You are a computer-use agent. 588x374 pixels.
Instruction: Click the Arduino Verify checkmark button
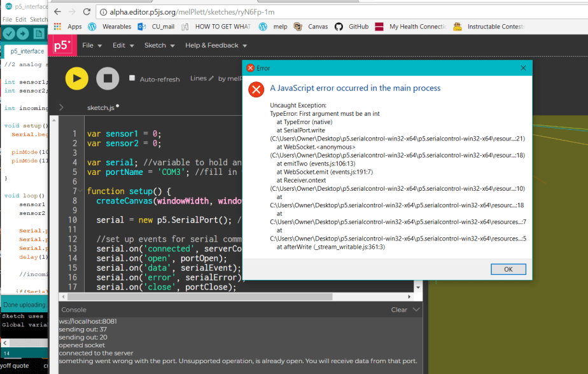[10, 33]
